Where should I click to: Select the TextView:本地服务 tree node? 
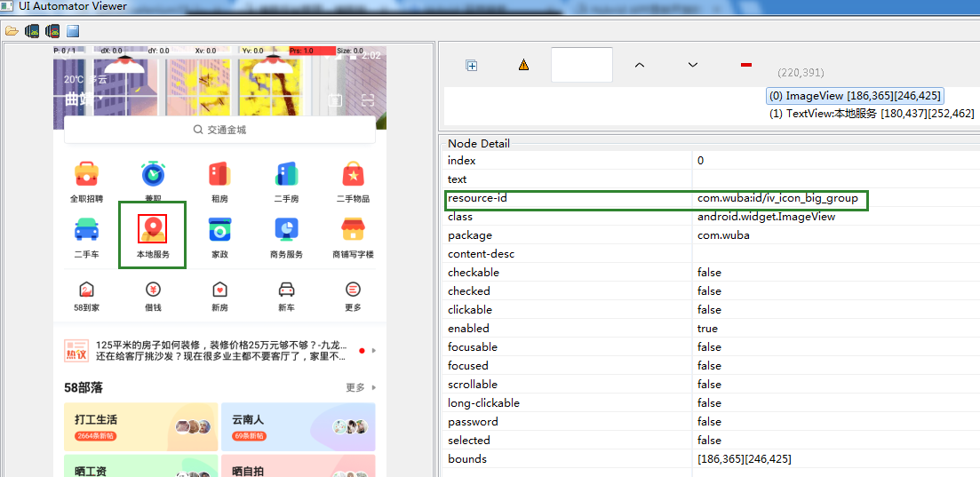point(872,114)
